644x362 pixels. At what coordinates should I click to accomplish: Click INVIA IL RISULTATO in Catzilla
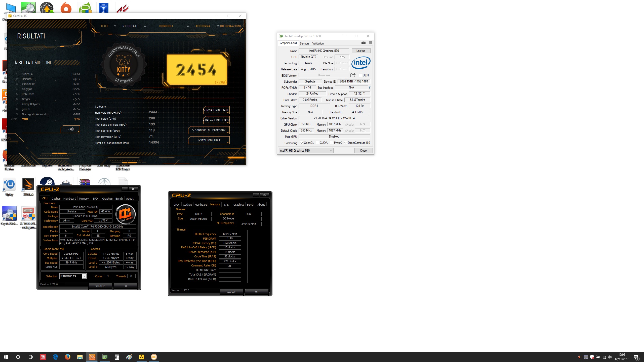click(x=216, y=110)
